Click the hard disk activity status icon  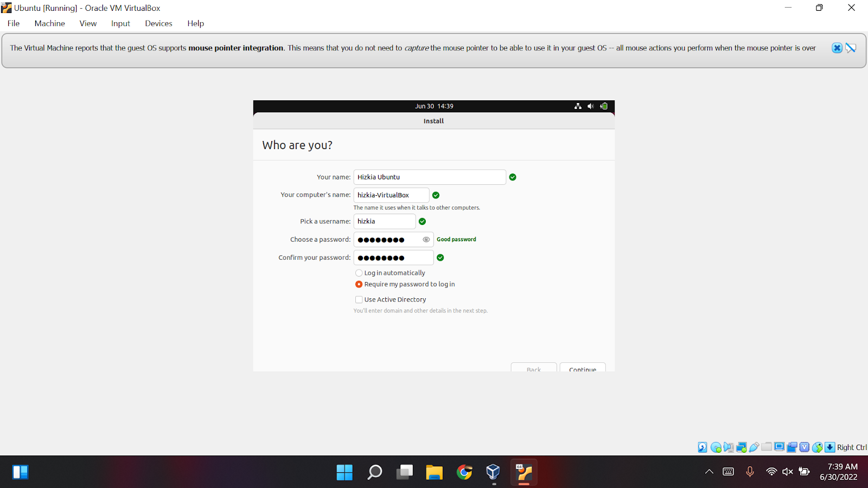(703, 447)
